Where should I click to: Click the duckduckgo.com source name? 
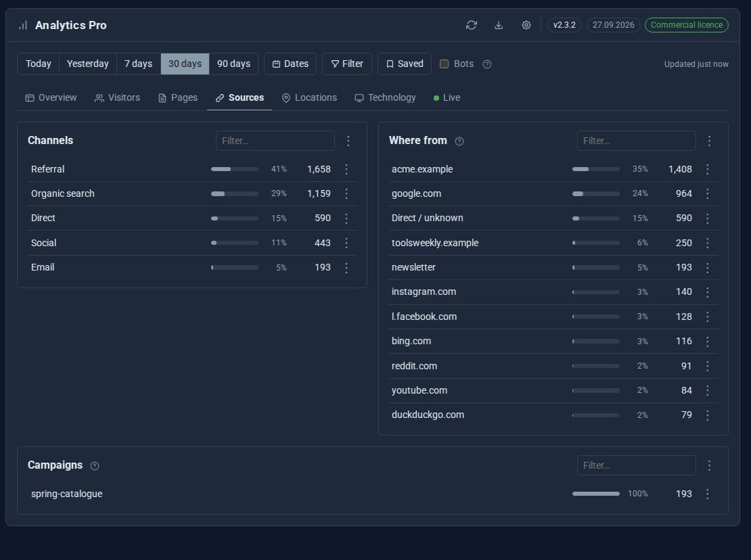(428, 415)
